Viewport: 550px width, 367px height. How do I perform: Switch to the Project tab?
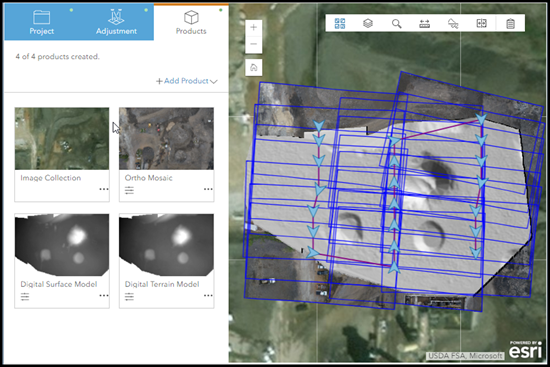(x=41, y=22)
